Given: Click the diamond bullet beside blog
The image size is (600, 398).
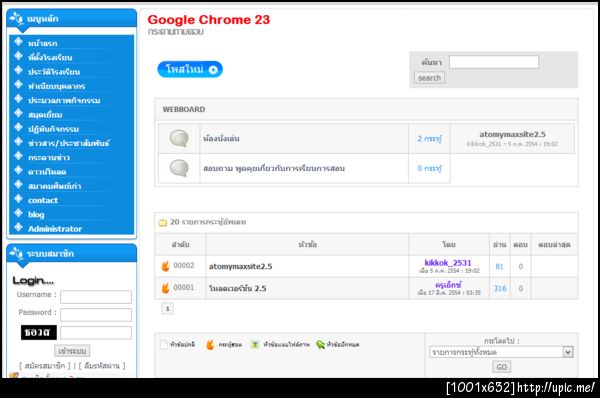Looking at the screenshot, I should pos(18,213).
